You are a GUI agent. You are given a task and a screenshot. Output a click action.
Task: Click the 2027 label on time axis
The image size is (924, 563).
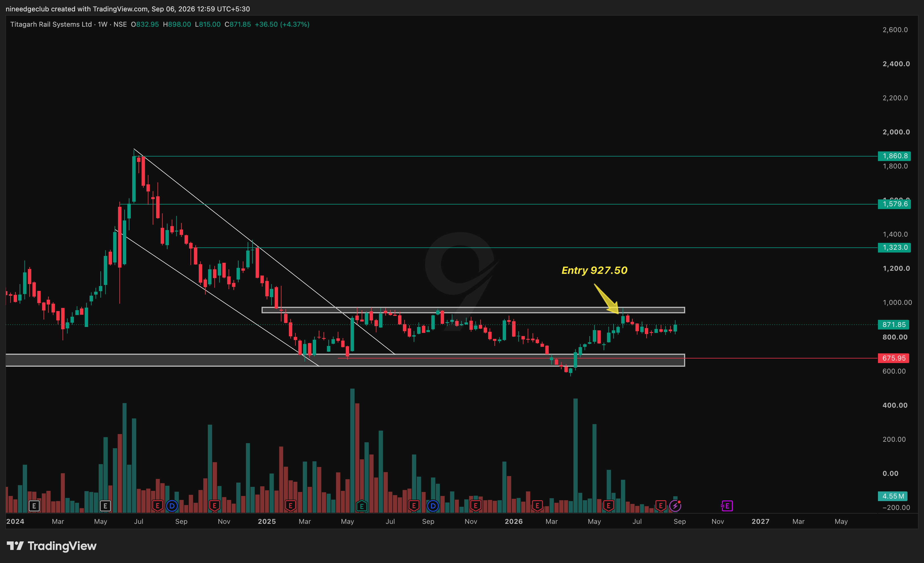[760, 522]
